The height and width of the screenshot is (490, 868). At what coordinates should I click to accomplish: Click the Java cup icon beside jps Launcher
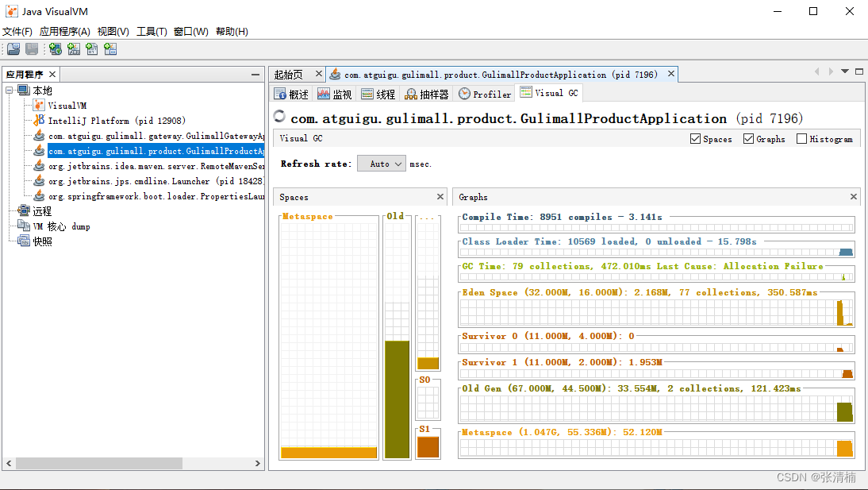tap(39, 181)
